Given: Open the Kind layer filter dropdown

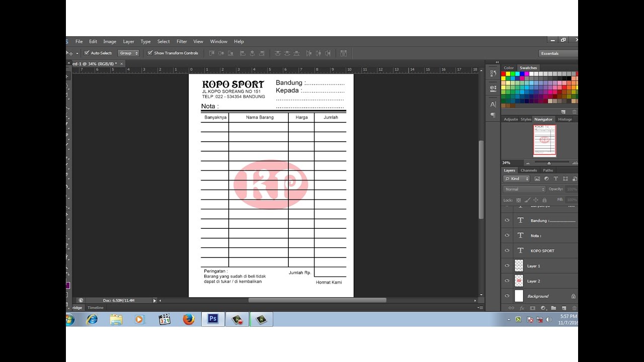Looking at the screenshot, I should tap(517, 178).
